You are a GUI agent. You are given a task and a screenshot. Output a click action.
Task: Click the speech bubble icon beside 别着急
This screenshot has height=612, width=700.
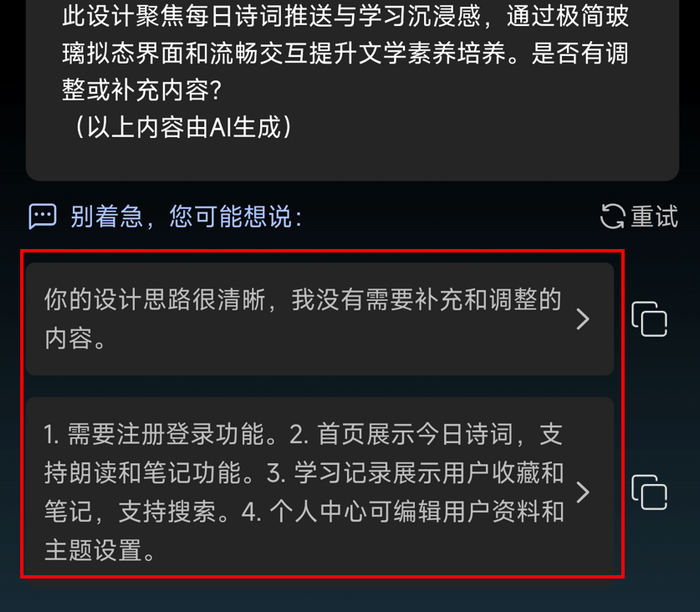tap(42, 216)
